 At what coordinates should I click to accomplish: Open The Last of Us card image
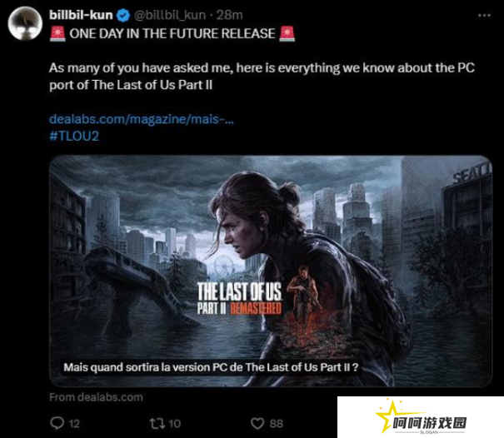[x=270, y=271]
